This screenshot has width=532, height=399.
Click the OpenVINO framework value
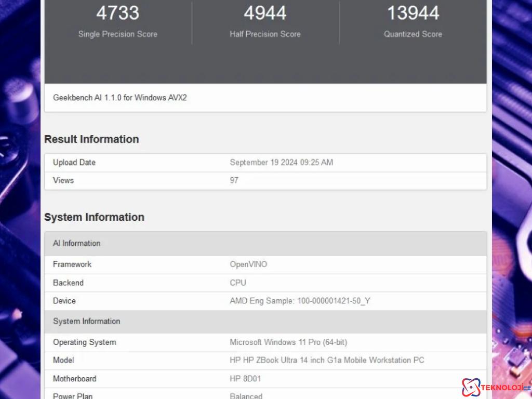click(x=248, y=264)
